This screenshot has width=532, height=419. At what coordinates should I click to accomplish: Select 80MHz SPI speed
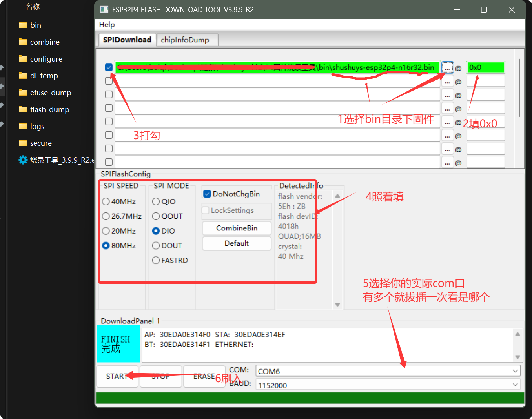tap(106, 246)
